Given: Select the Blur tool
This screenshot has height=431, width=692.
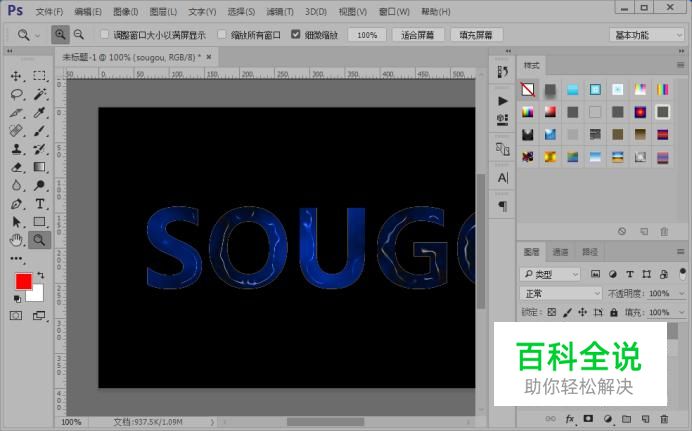Looking at the screenshot, I should (16, 185).
